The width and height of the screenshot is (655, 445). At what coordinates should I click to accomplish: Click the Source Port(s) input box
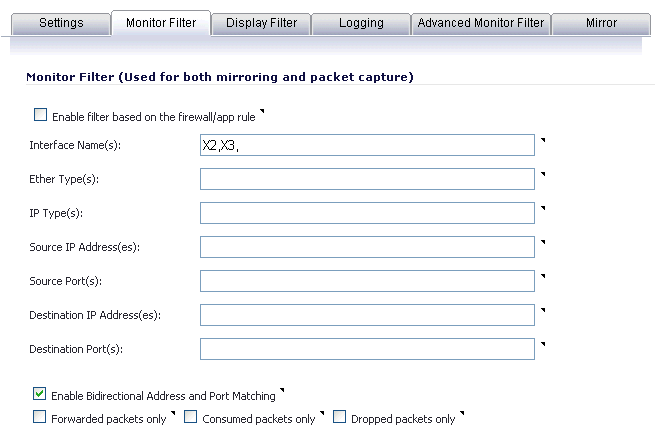point(367,281)
